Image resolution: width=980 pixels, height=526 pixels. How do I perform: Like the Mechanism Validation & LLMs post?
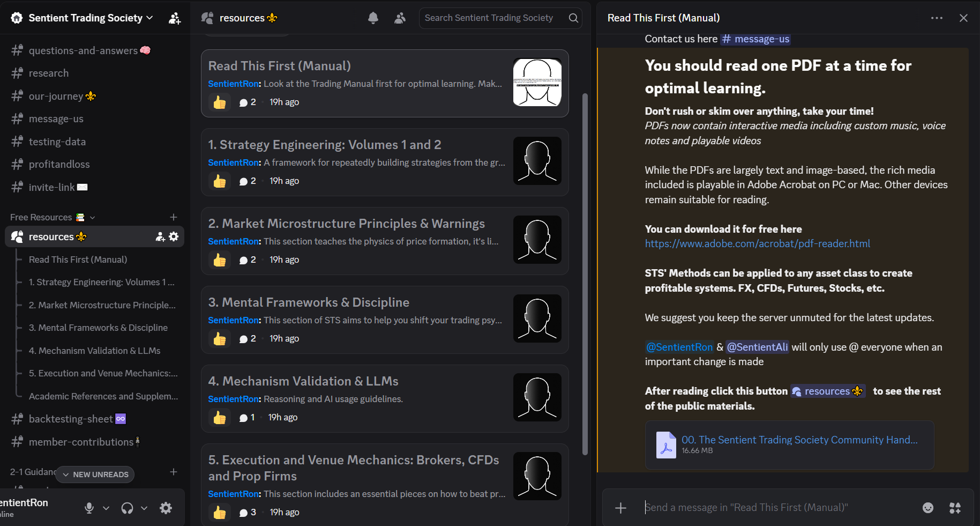[220, 417]
